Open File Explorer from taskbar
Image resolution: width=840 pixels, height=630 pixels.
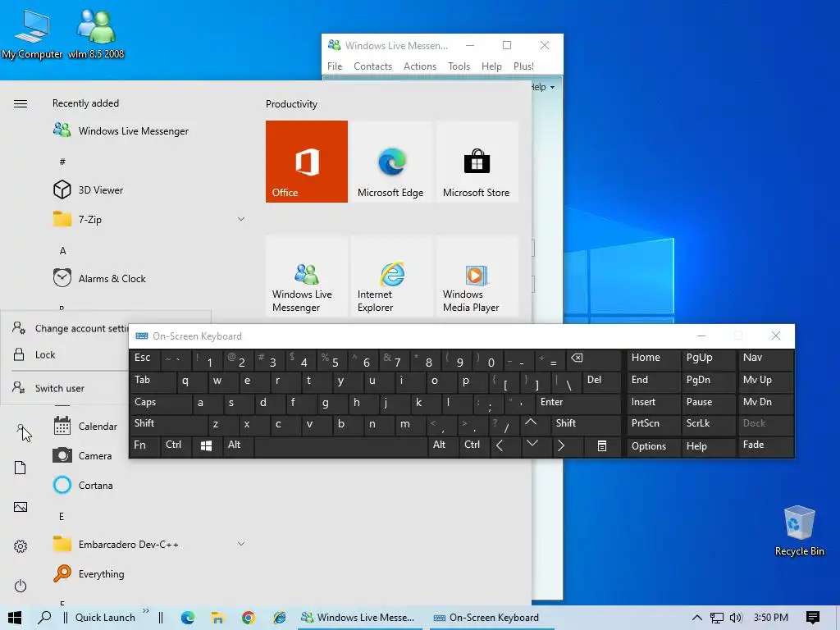217,618
